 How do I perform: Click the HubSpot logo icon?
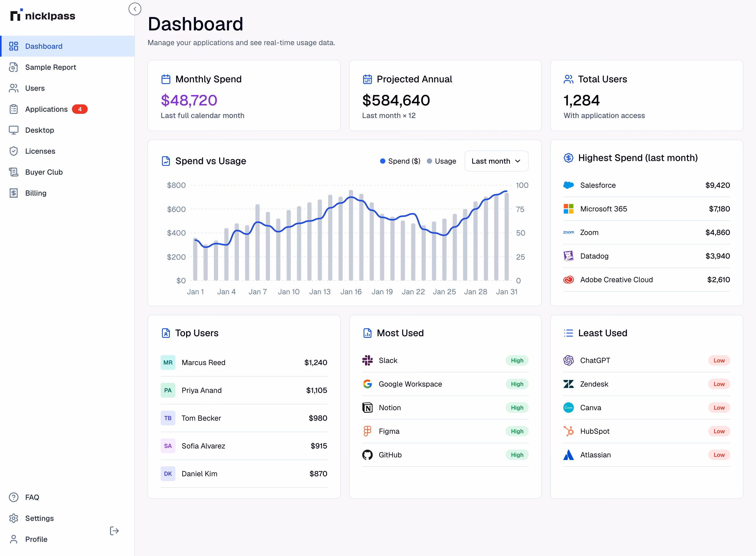tap(568, 431)
